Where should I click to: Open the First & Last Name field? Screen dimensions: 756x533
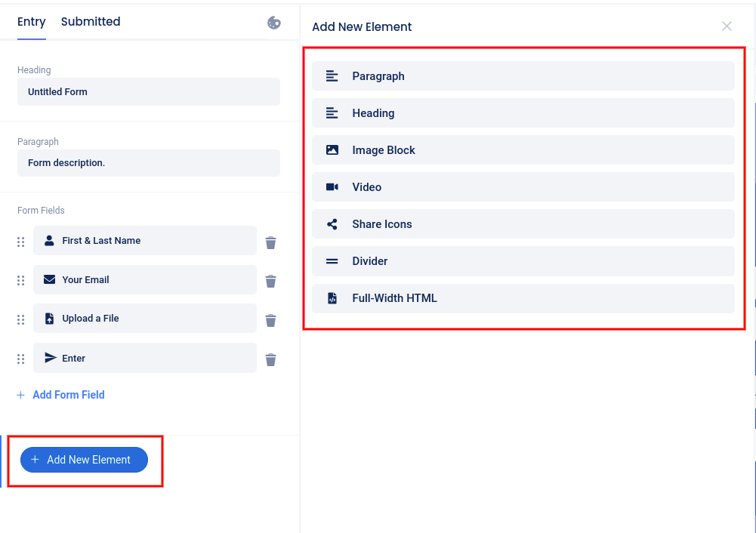(x=145, y=241)
